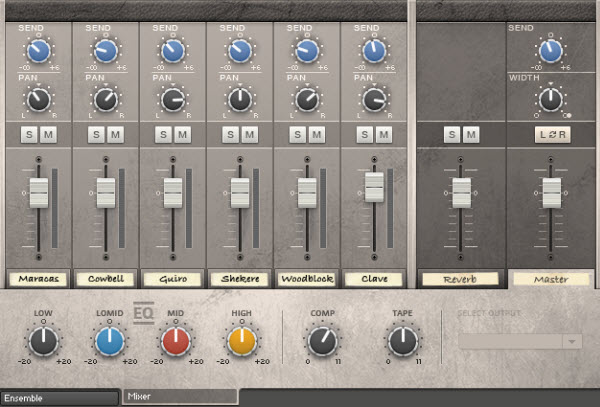
Task: Select the Master channel label
Action: (x=551, y=279)
